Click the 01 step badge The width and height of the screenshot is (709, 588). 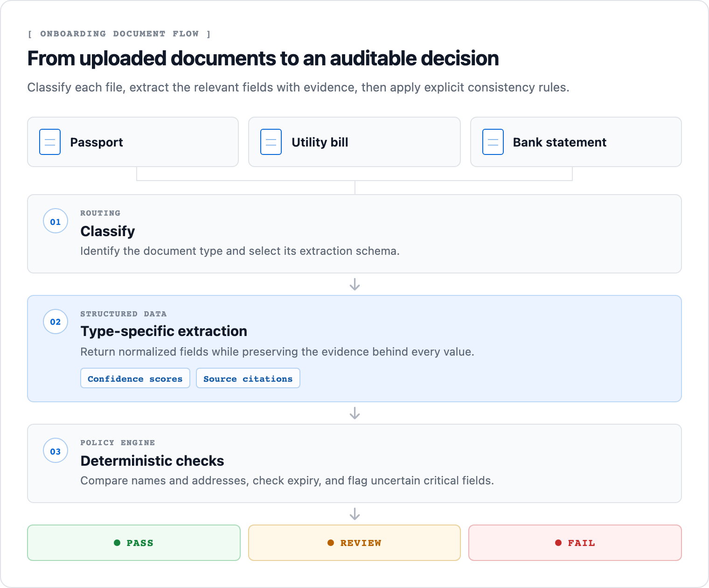tap(56, 221)
